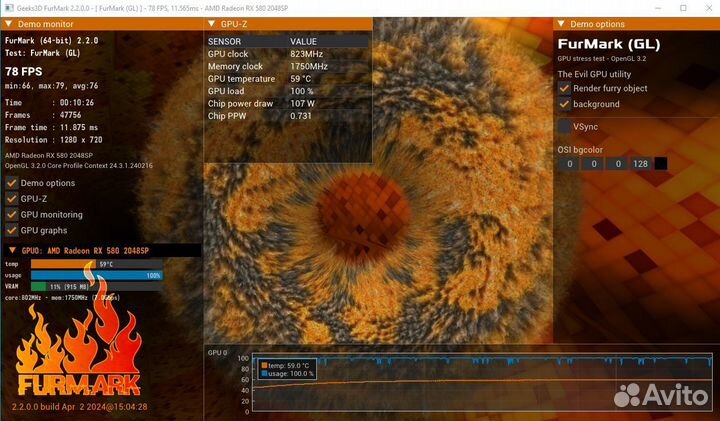Select the GPU clock row

pyautogui.click(x=288, y=54)
